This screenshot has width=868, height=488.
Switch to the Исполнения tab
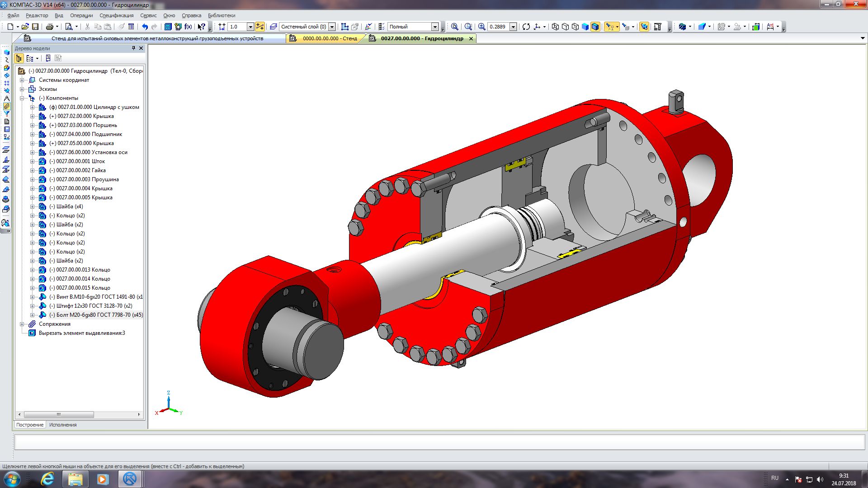click(63, 425)
